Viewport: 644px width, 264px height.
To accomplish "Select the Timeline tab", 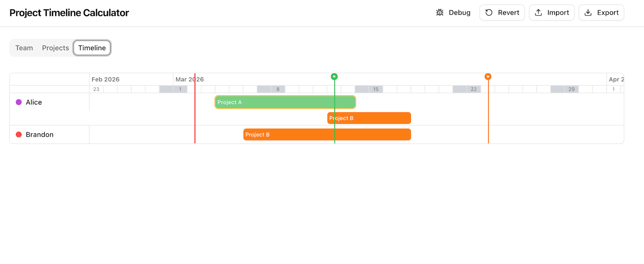I will (92, 48).
